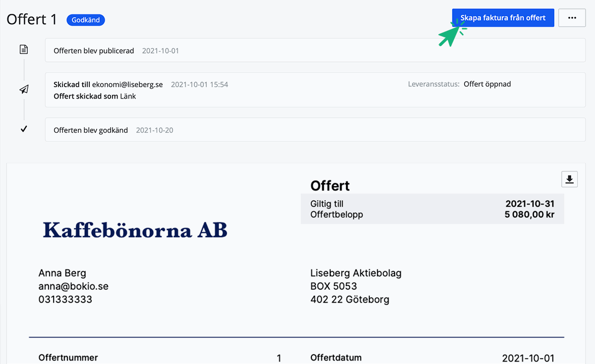Image resolution: width=595 pixels, height=364 pixels.
Task: Click the checkmark approved icon
Action: pos(24,129)
